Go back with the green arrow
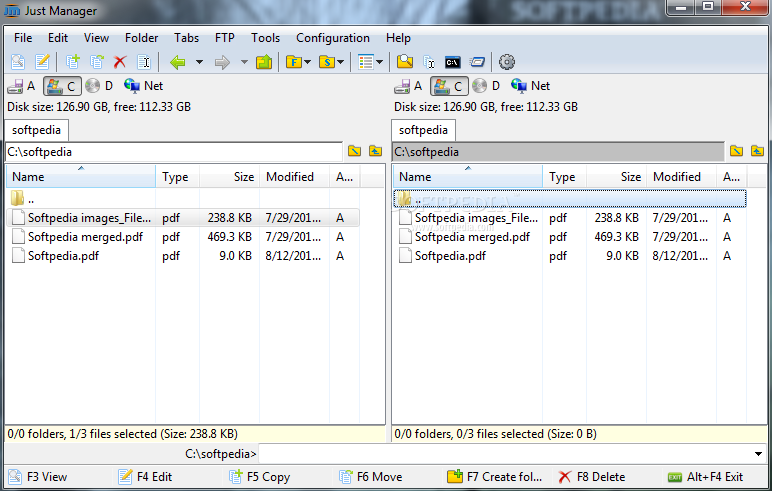Screen dimensions: 772x491 (x=178, y=62)
